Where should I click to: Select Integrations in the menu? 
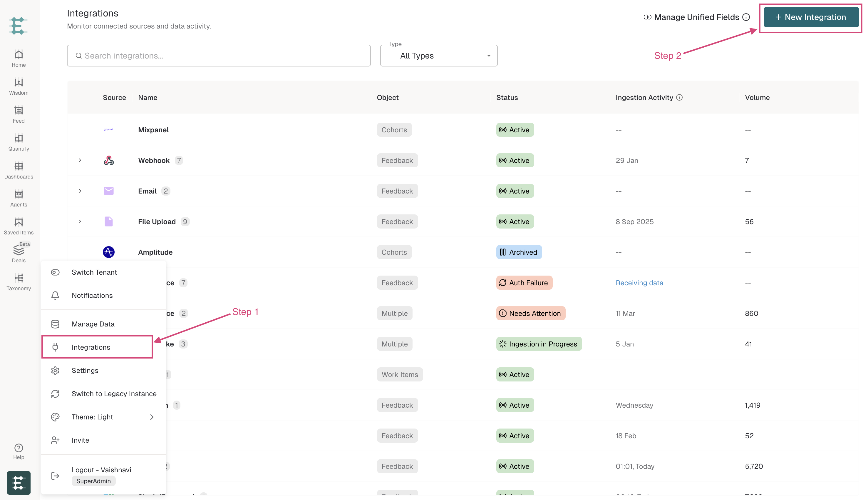coord(97,347)
